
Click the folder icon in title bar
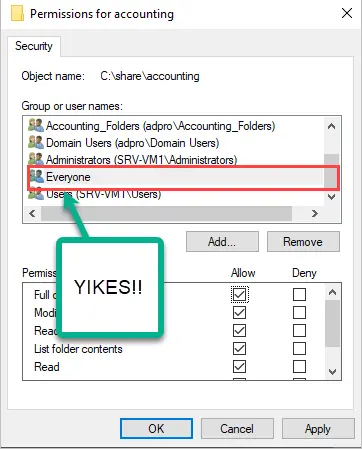[17, 14]
